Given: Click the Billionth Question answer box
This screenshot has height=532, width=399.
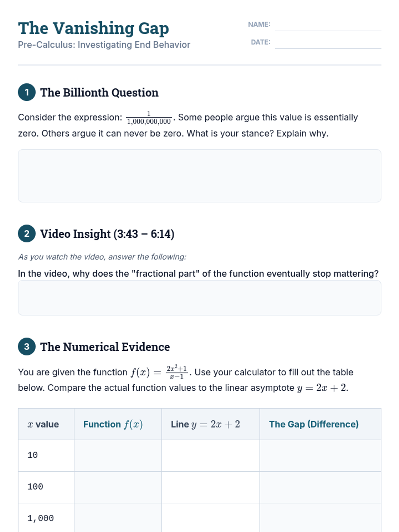Looking at the screenshot, I should 199,176.
